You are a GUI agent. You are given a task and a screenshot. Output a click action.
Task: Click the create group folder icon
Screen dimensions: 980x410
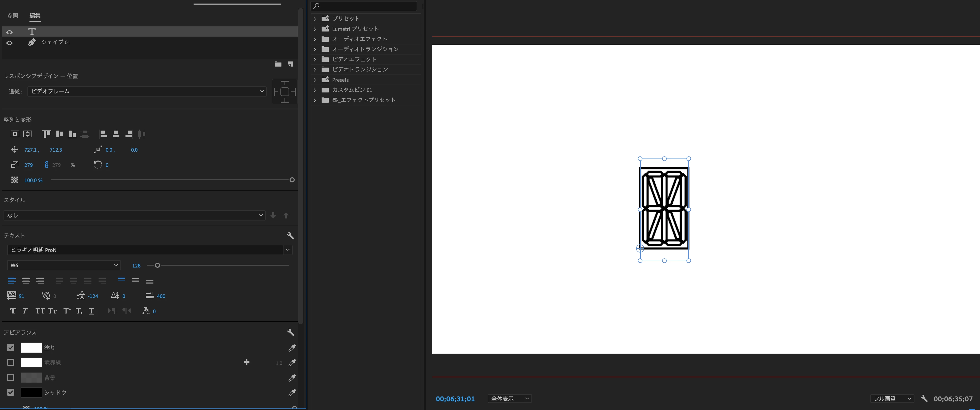(278, 64)
